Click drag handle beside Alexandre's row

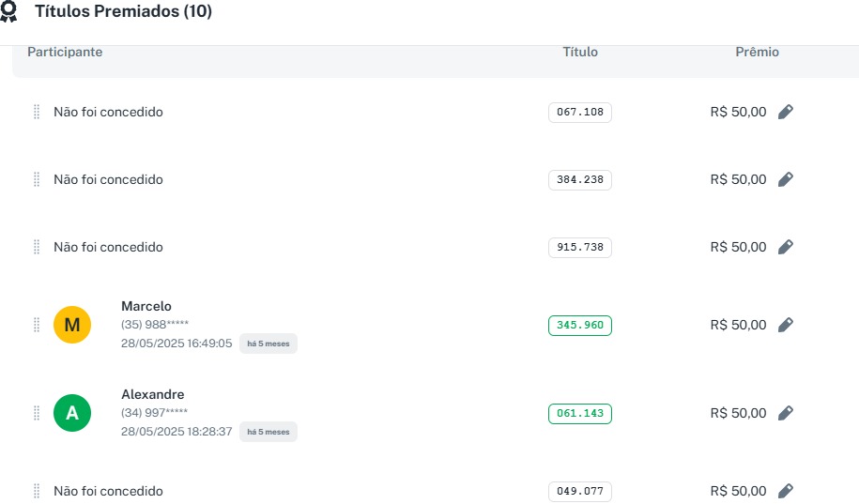(x=37, y=413)
